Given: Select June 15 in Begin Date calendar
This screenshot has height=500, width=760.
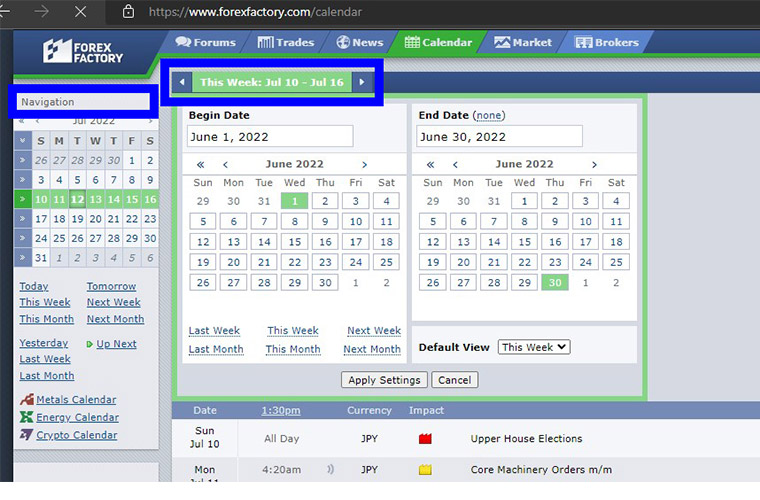Looking at the screenshot, I should (295, 242).
